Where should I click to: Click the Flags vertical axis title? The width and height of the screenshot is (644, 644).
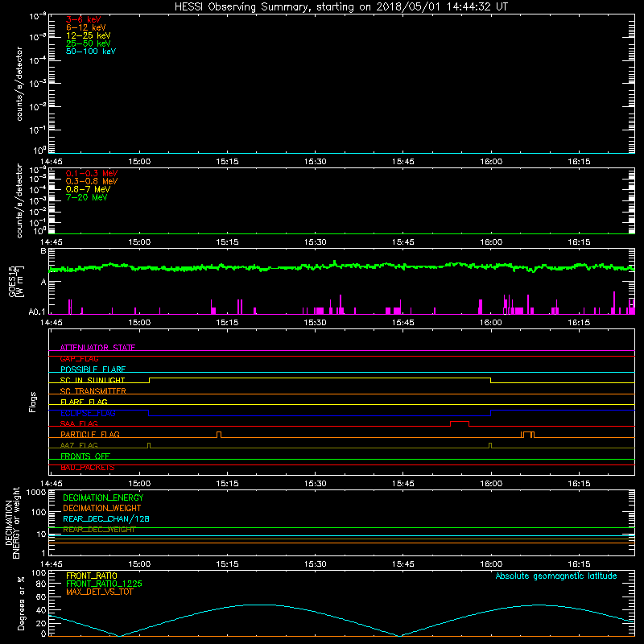click(33, 402)
